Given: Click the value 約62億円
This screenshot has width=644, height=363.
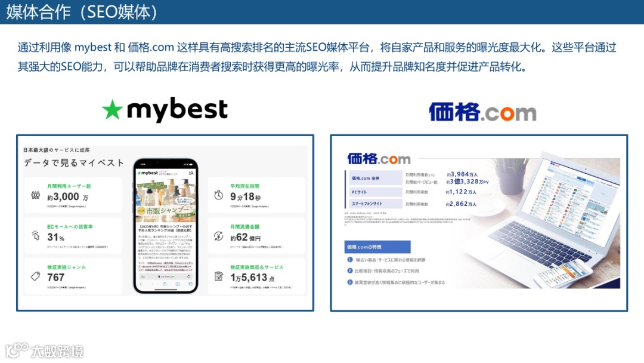Looking at the screenshot, I should tap(245, 238).
